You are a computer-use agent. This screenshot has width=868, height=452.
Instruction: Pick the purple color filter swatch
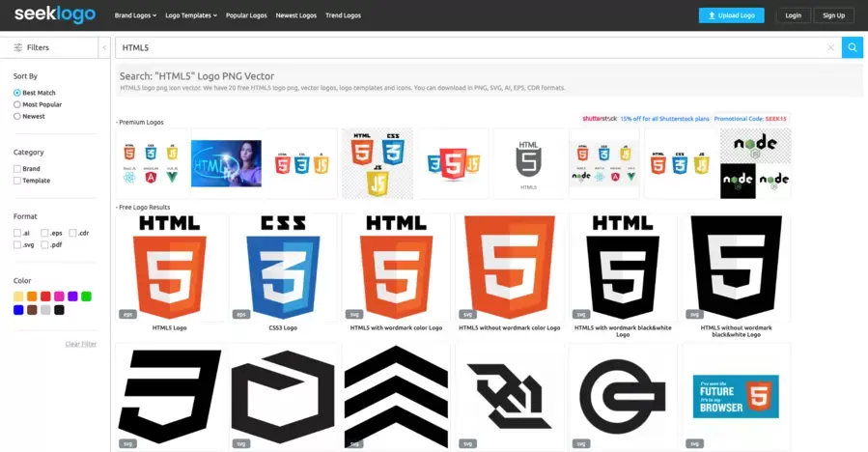click(x=72, y=297)
